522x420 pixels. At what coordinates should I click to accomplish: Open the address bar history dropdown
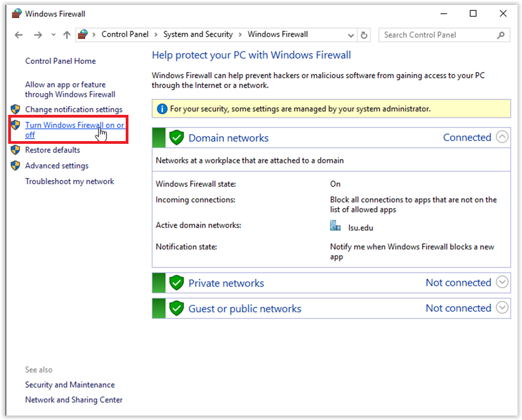point(350,36)
